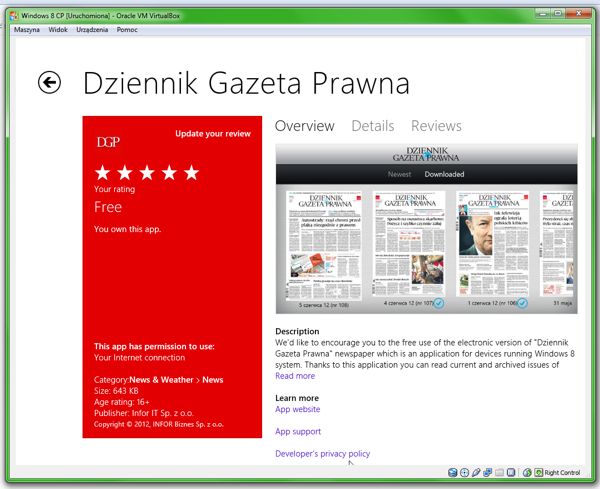
Task: Click the Free price label
Action: click(x=108, y=207)
